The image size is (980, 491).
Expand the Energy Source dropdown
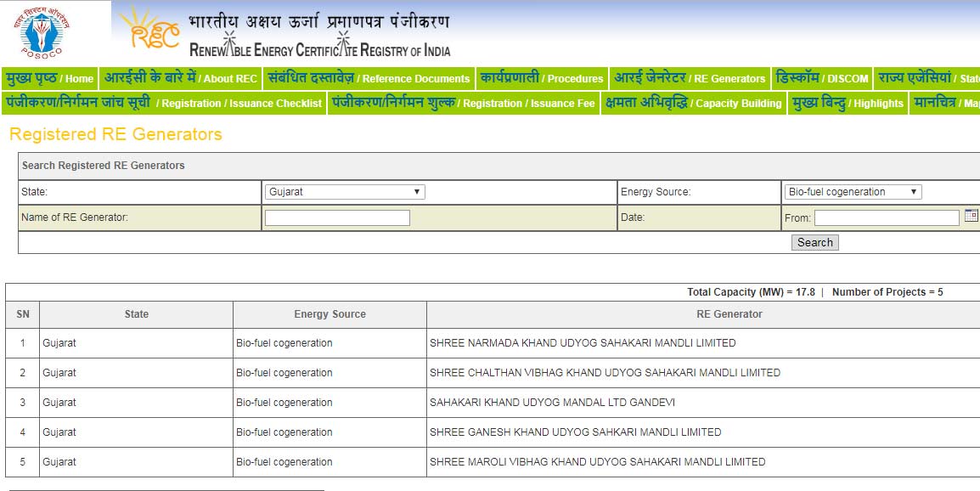coord(852,192)
